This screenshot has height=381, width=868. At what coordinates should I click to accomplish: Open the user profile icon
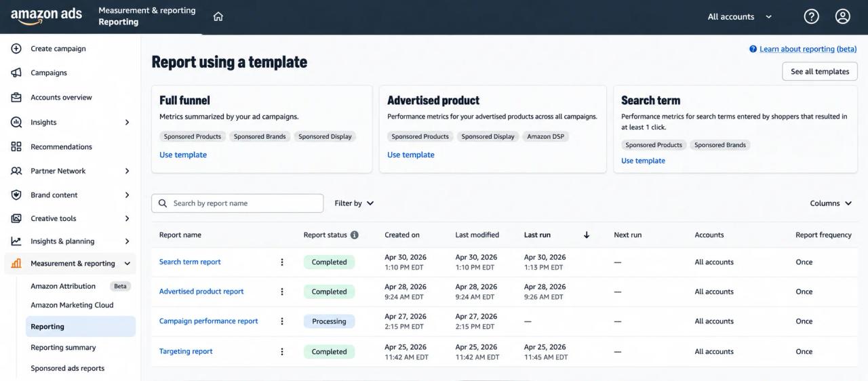(x=843, y=17)
